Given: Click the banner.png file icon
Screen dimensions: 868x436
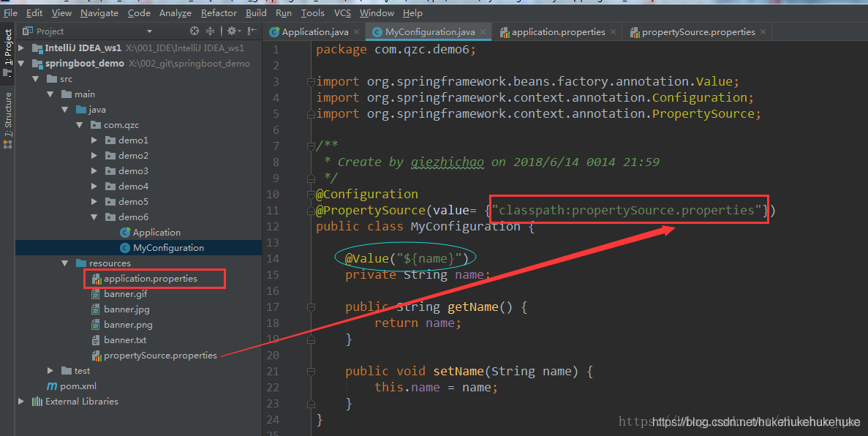Looking at the screenshot, I should [x=96, y=325].
